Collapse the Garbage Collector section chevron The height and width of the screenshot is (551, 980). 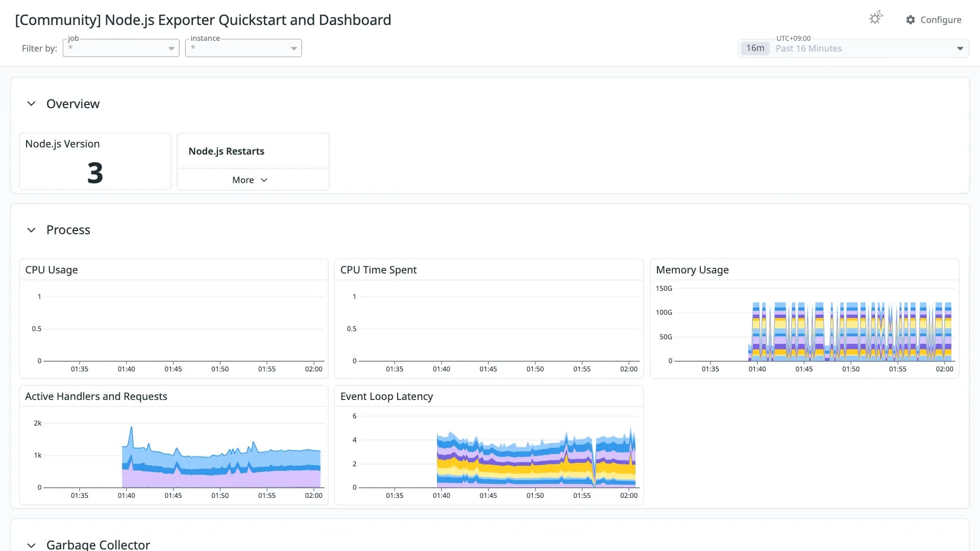pyautogui.click(x=31, y=545)
